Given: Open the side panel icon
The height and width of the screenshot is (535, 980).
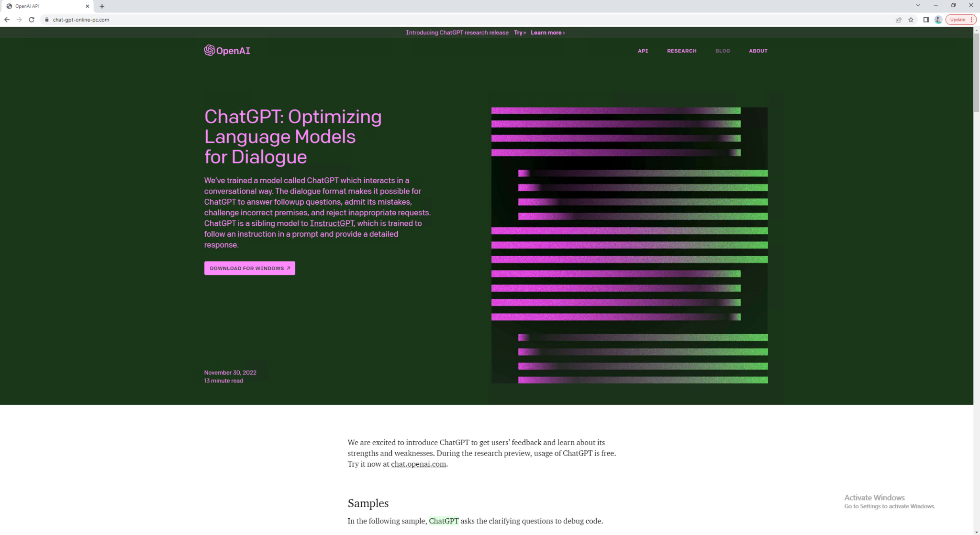Looking at the screenshot, I should click(926, 20).
